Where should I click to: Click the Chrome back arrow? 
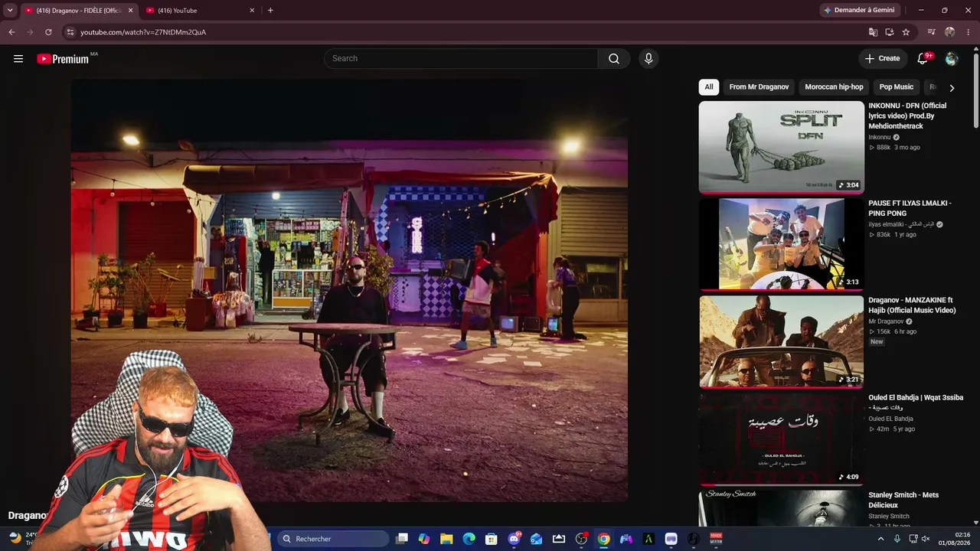coord(11,32)
